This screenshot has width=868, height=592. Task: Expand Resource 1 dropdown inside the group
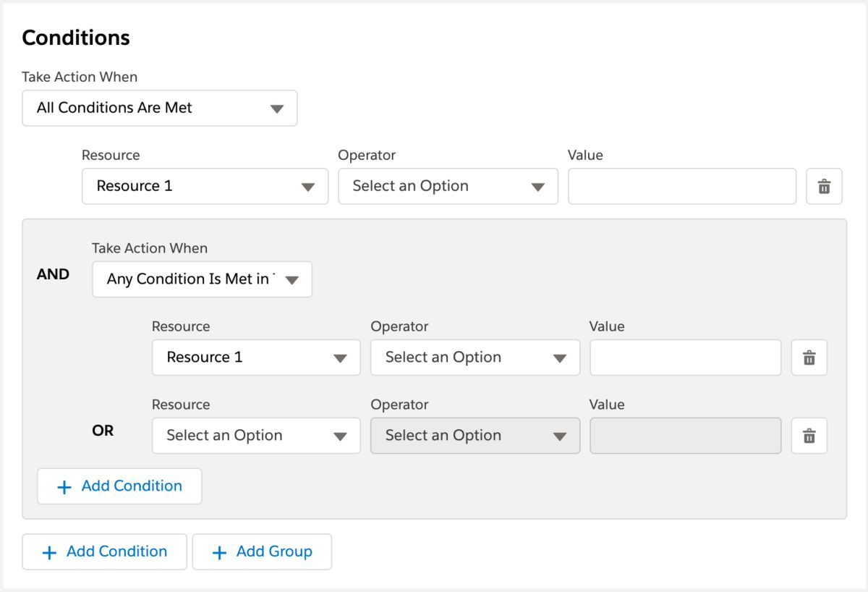255,358
